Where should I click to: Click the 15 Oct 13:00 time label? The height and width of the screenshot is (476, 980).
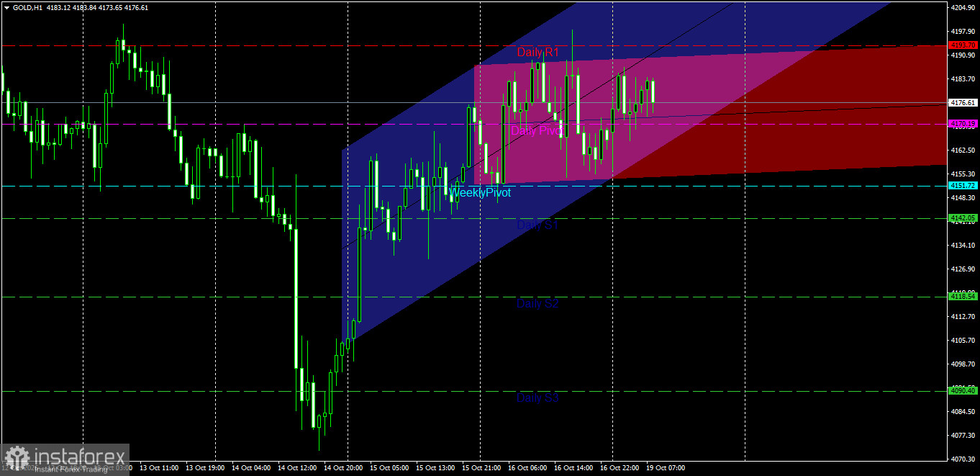pyautogui.click(x=435, y=468)
